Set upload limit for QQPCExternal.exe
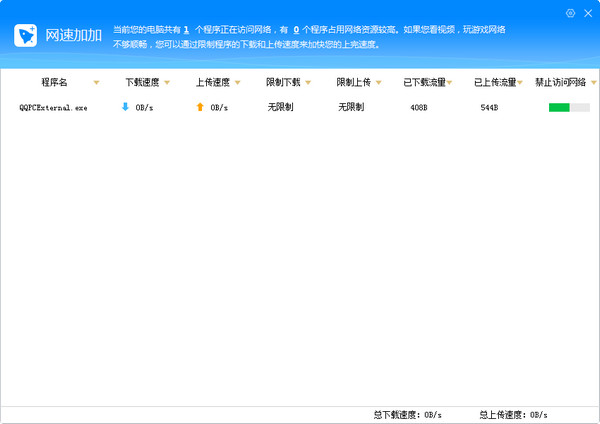The height and width of the screenshot is (424, 600). pyautogui.click(x=352, y=106)
